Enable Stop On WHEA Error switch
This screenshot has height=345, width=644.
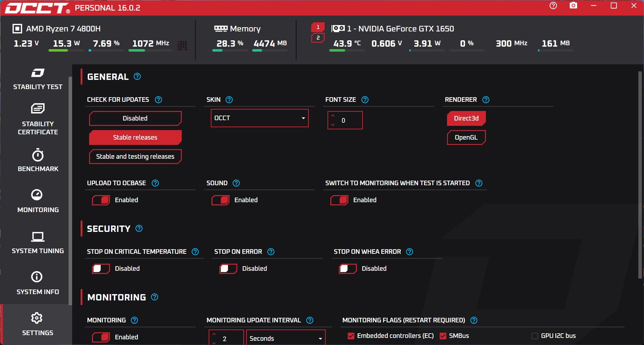[348, 269]
